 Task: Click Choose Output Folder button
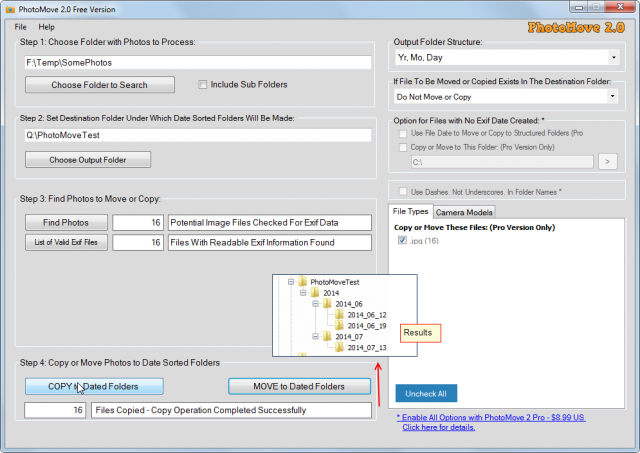click(x=88, y=160)
